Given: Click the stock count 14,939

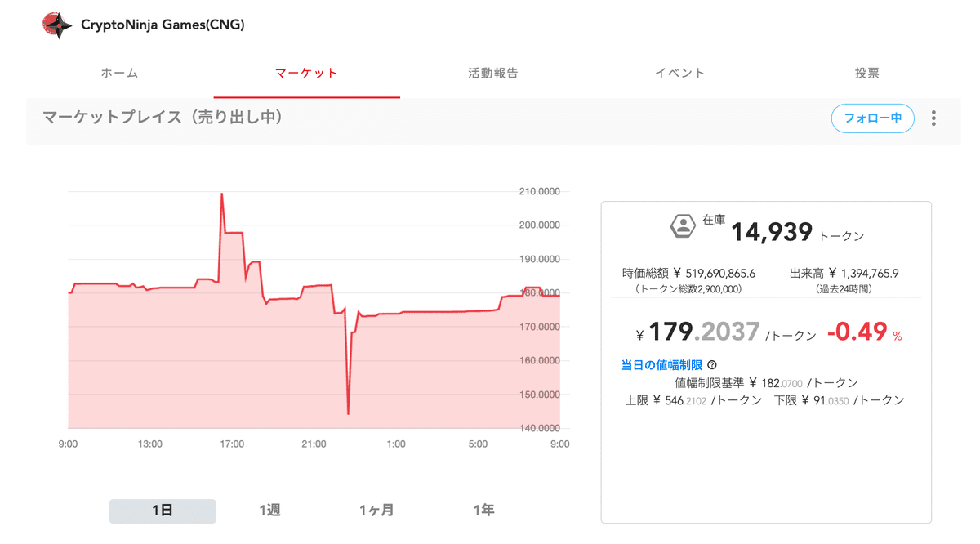Looking at the screenshot, I should 771,233.
